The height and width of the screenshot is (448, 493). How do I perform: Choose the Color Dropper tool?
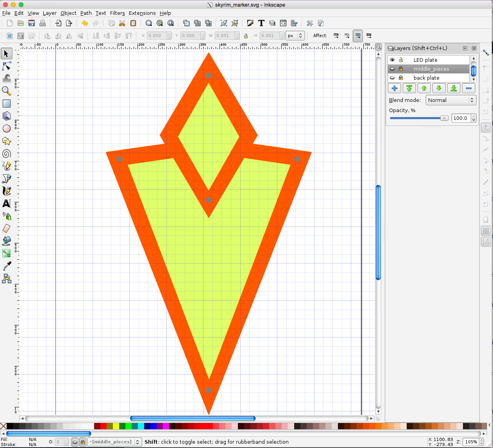[7, 266]
